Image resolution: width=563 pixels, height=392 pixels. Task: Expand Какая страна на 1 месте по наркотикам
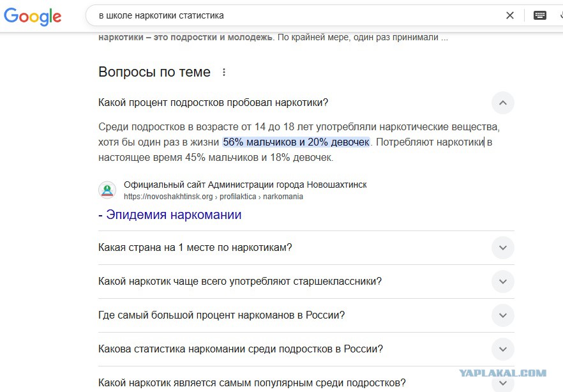tap(306, 248)
